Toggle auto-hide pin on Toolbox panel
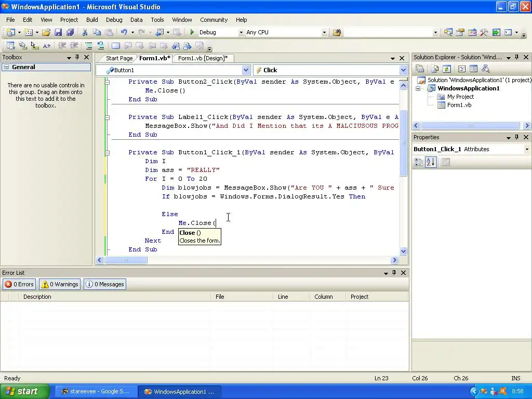 click(77, 57)
